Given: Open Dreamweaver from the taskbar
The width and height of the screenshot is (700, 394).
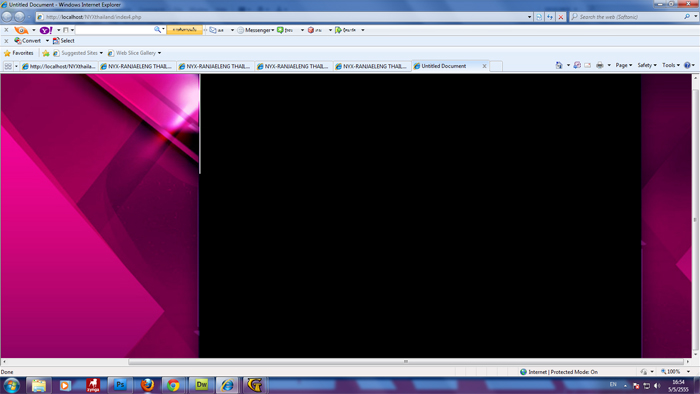Looking at the screenshot, I should click(201, 385).
